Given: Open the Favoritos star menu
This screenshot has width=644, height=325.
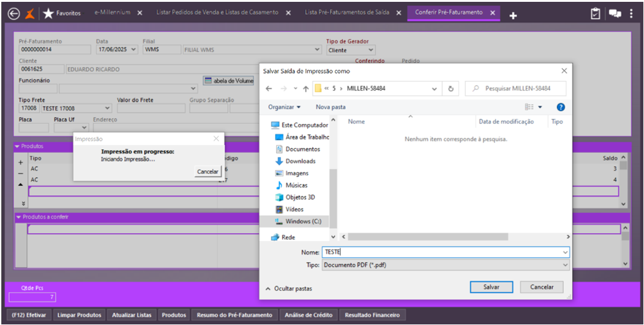Looking at the screenshot, I should pyautogui.click(x=62, y=14).
